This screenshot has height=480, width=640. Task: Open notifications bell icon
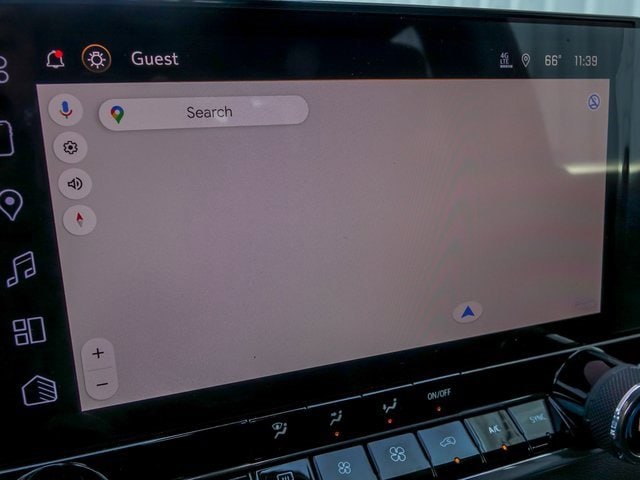click(x=55, y=59)
